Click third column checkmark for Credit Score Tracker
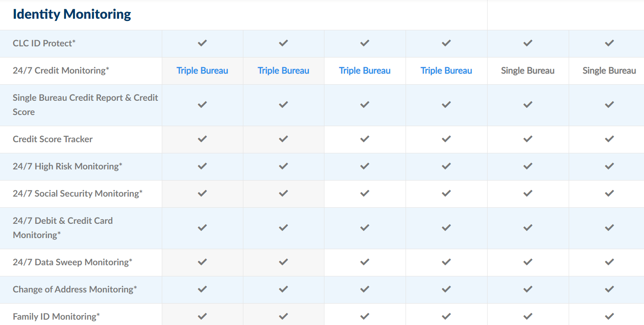The height and width of the screenshot is (325, 644). point(365,139)
